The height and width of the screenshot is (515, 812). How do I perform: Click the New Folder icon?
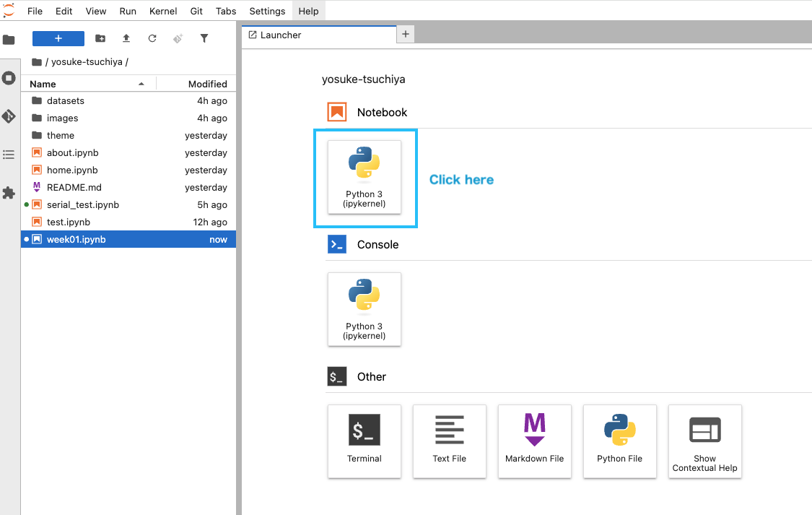tap(100, 38)
